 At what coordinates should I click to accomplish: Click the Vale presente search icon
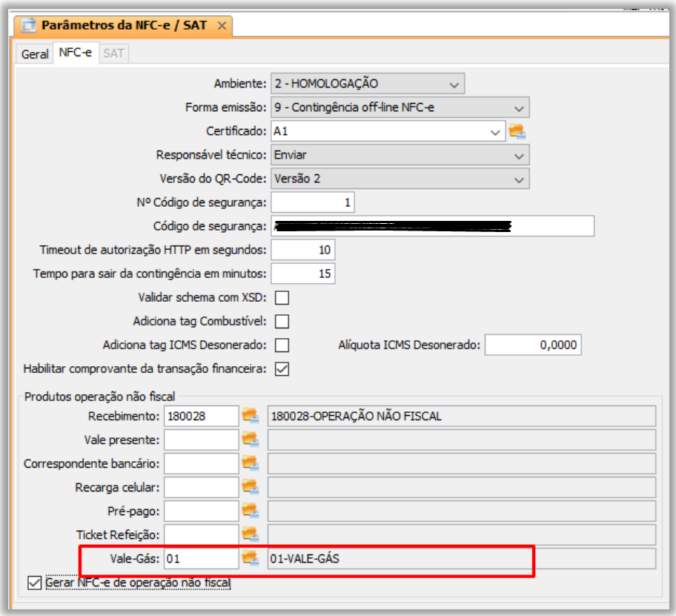(250, 440)
